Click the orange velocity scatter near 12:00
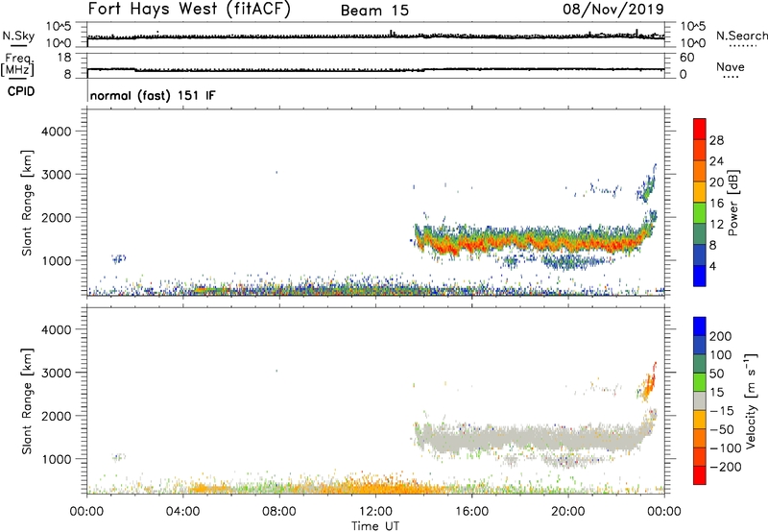This screenshot has height=532, width=768. [375, 487]
